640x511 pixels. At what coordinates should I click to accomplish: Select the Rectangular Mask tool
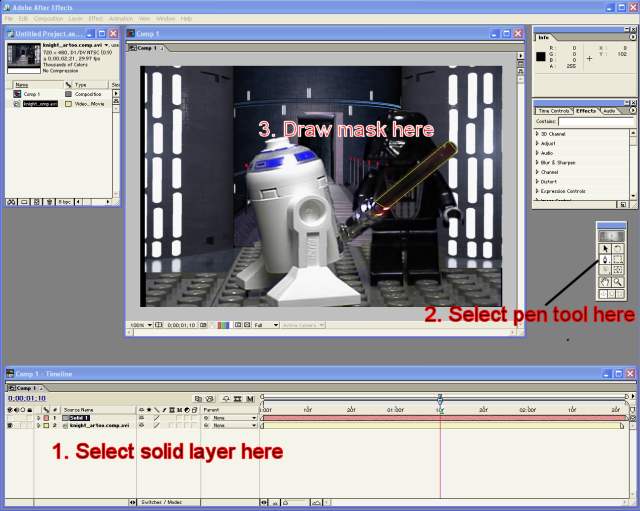[x=618, y=260]
